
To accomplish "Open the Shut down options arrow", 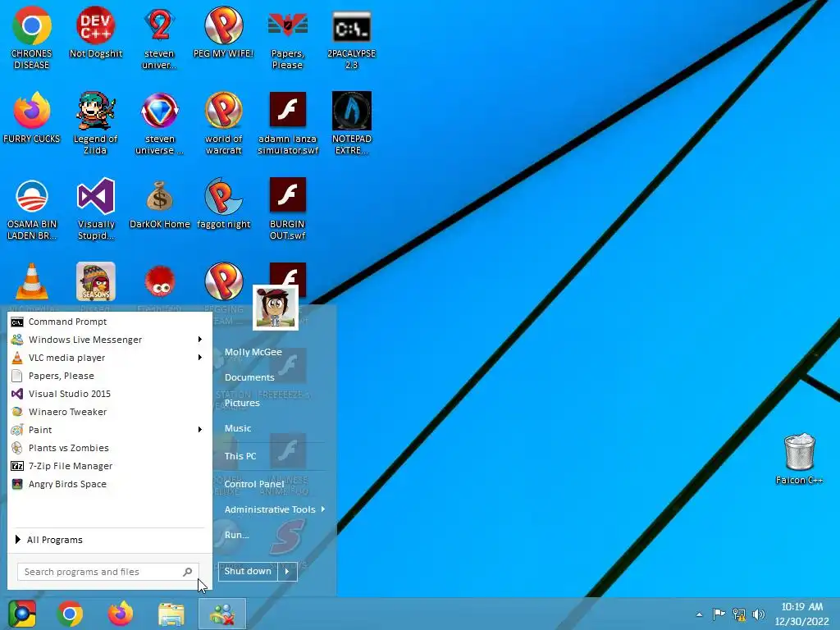I will pos(287,571).
